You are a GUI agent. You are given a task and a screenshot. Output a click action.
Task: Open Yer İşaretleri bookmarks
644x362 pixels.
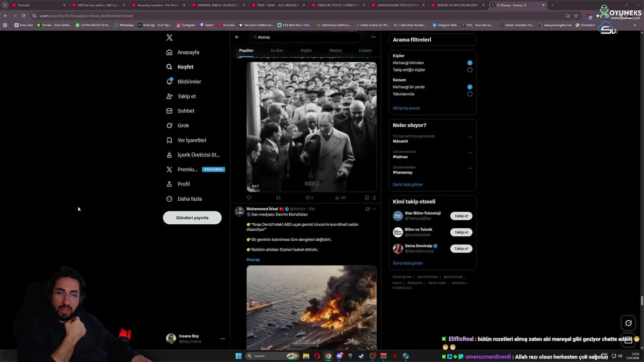(186, 140)
